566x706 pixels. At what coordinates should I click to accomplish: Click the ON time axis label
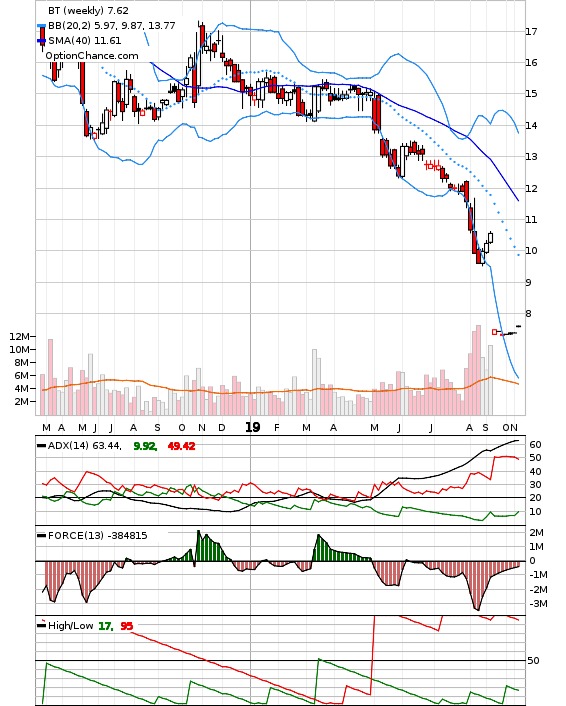click(510, 428)
